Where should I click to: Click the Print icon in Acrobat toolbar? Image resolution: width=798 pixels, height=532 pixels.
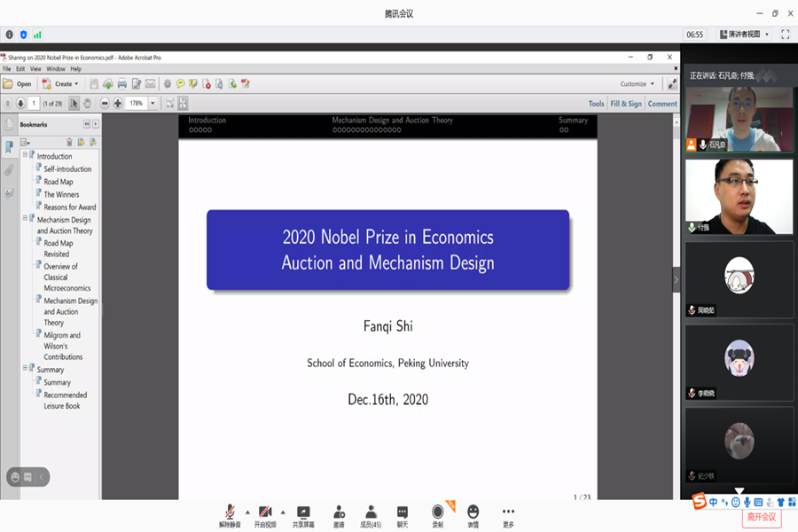pos(121,84)
